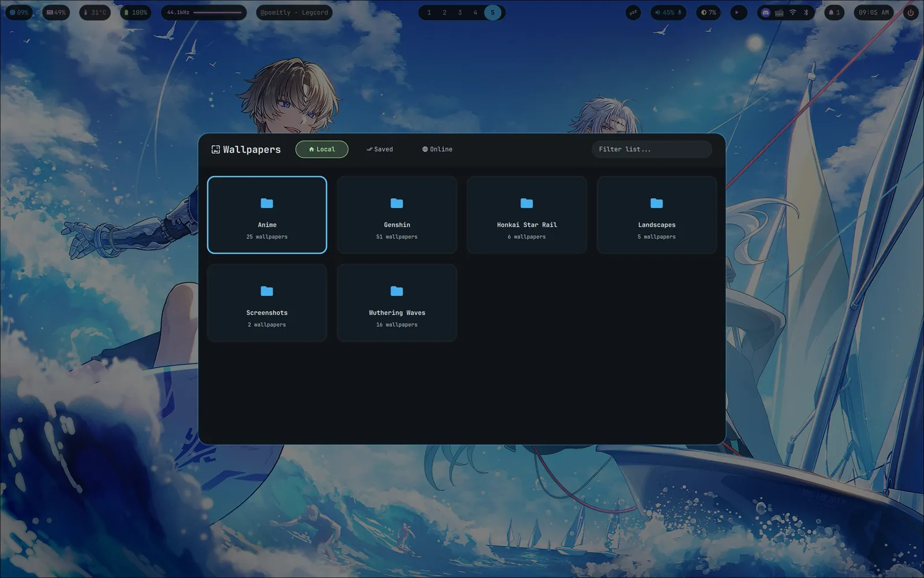Switch to the Local tab
This screenshot has height=578, width=924.
click(322, 149)
